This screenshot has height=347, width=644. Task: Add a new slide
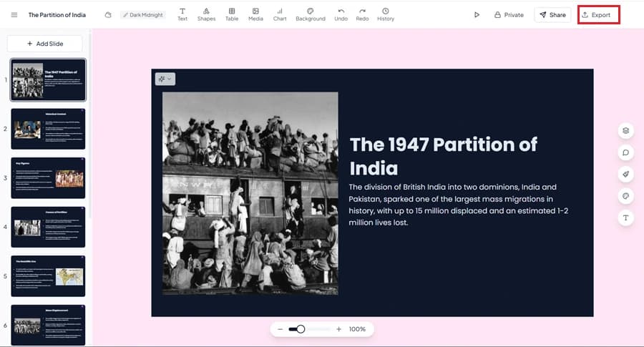point(45,44)
